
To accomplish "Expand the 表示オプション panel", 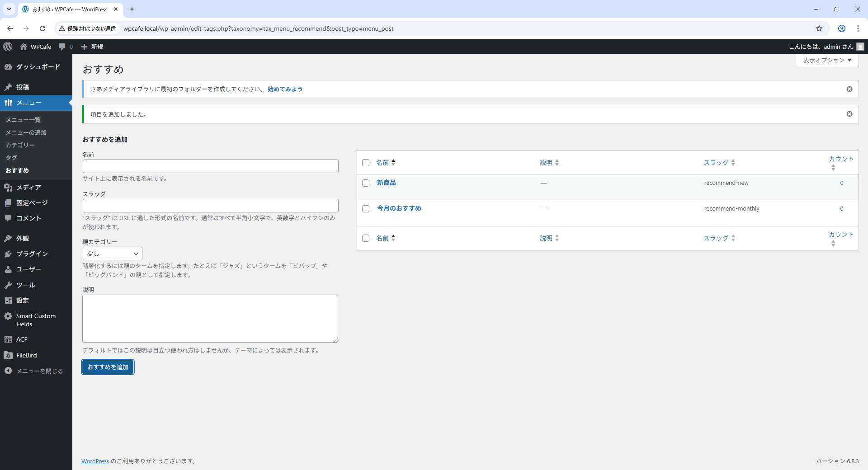I will click(826, 60).
